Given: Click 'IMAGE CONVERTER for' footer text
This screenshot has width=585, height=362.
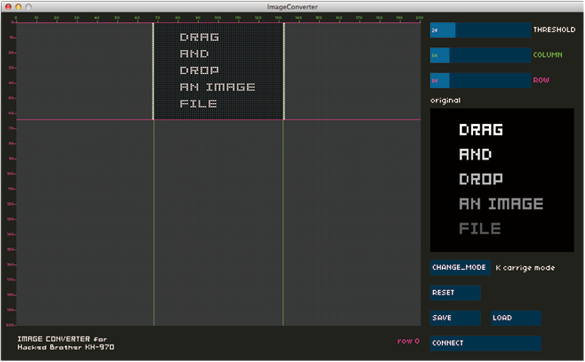Looking at the screenshot, I should pyautogui.click(x=62, y=339).
